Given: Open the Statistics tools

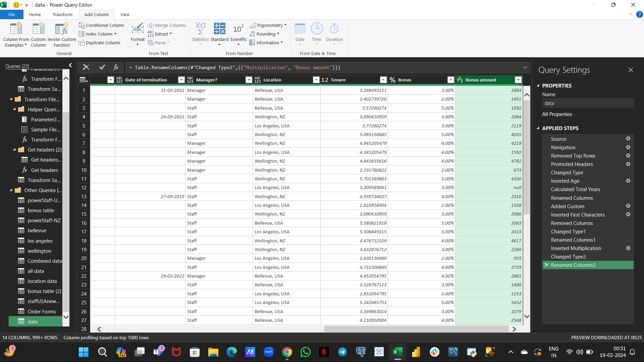Looking at the screenshot, I should [x=200, y=34].
